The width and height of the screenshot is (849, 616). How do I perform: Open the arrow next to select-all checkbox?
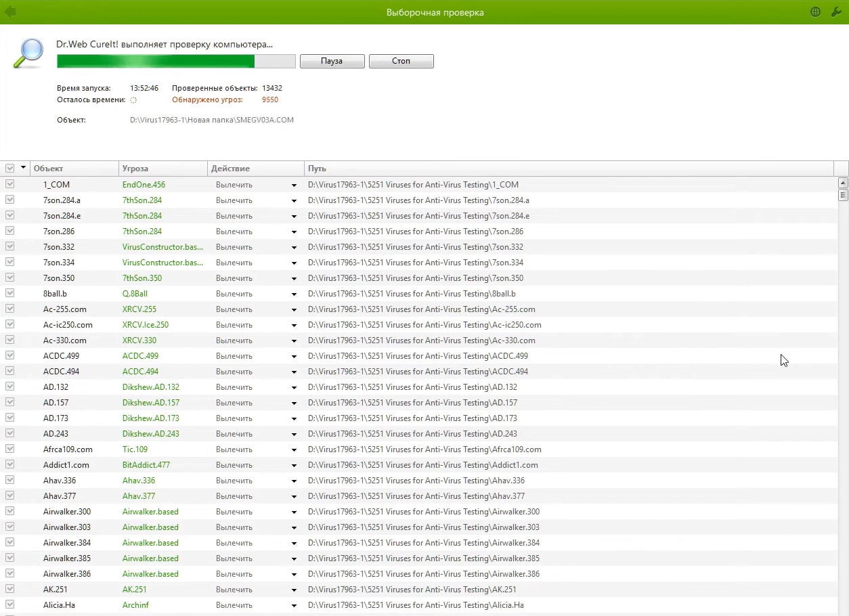tap(24, 168)
